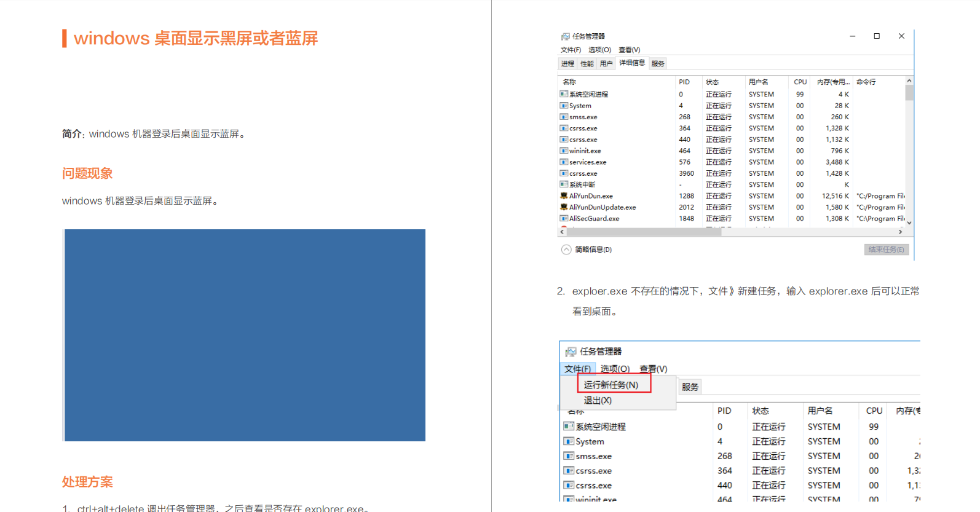Click the services.exe process icon

tap(564, 162)
